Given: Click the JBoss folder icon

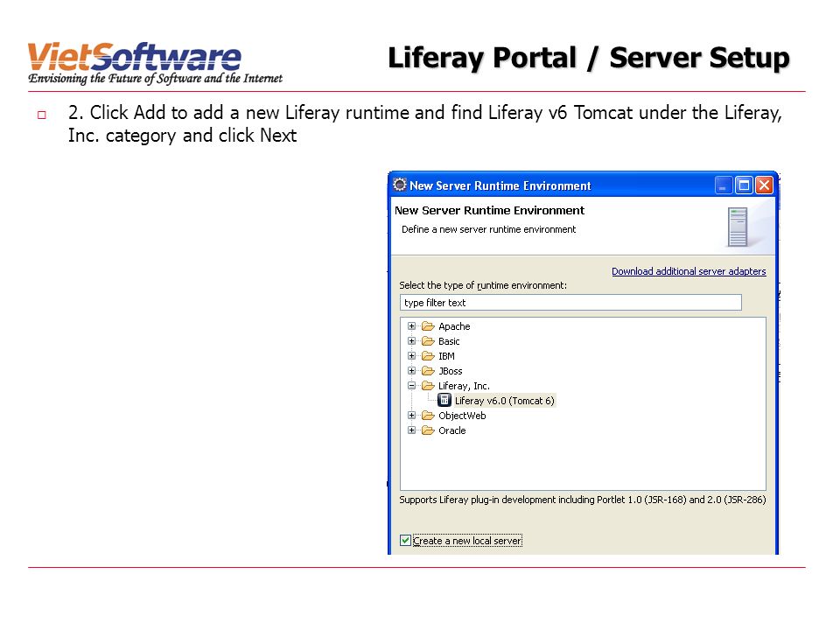Looking at the screenshot, I should point(428,371).
